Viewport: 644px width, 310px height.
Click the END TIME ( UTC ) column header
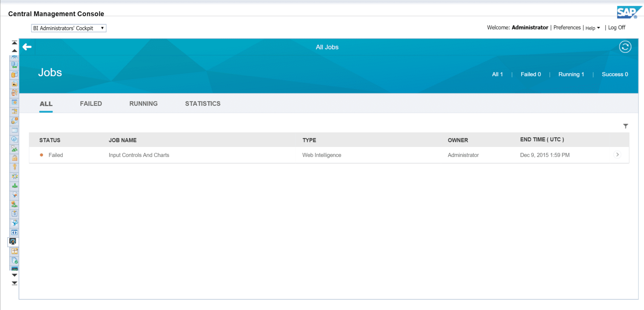pos(542,139)
